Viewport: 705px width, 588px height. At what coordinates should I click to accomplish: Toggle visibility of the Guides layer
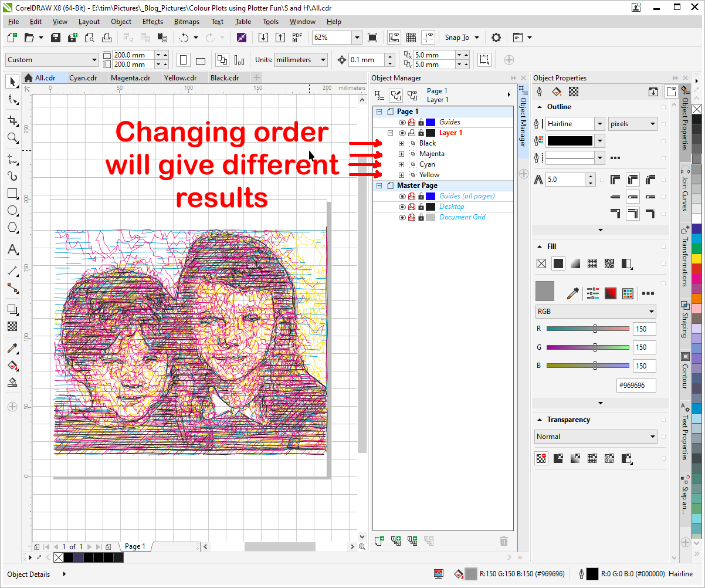[x=402, y=121]
